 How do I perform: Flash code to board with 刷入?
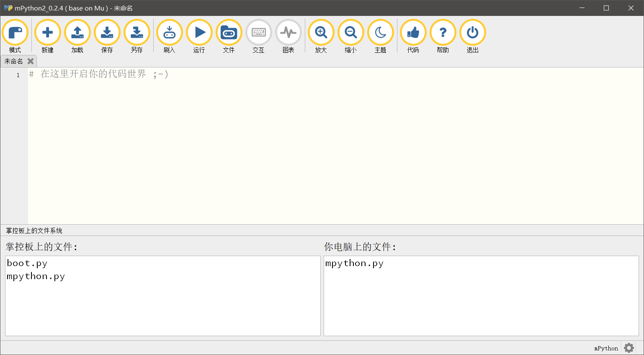click(x=170, y=36)
